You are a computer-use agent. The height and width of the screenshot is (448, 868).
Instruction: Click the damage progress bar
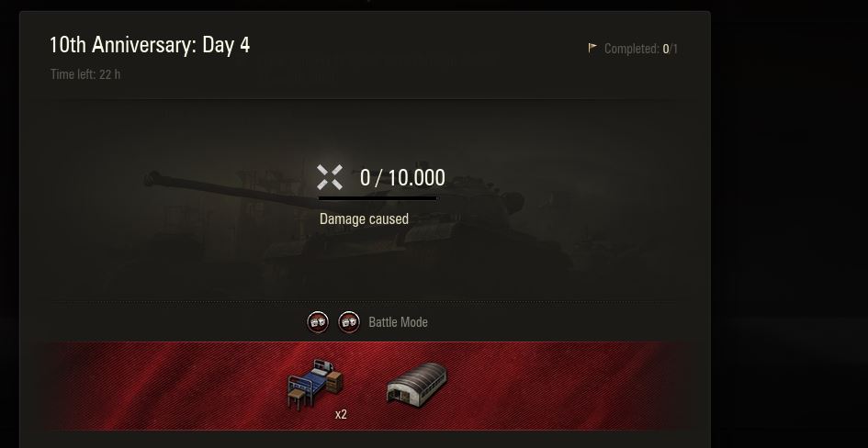click(x=377, y=198)
